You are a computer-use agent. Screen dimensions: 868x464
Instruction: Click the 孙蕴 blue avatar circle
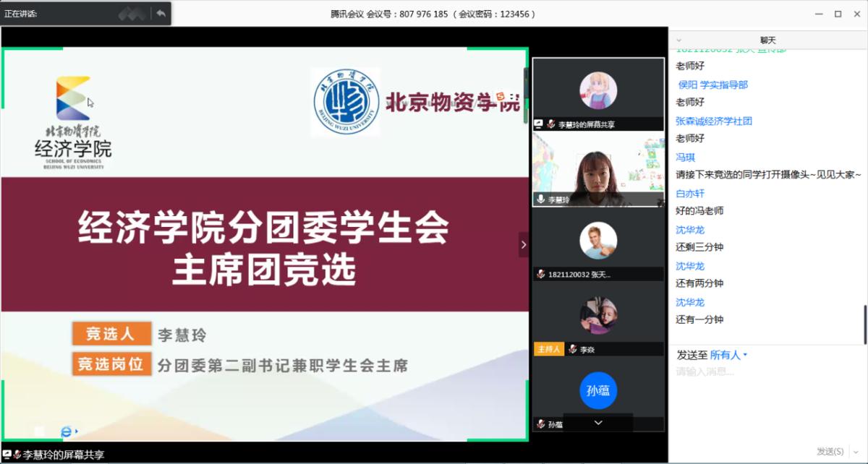(x=598, y=391)
